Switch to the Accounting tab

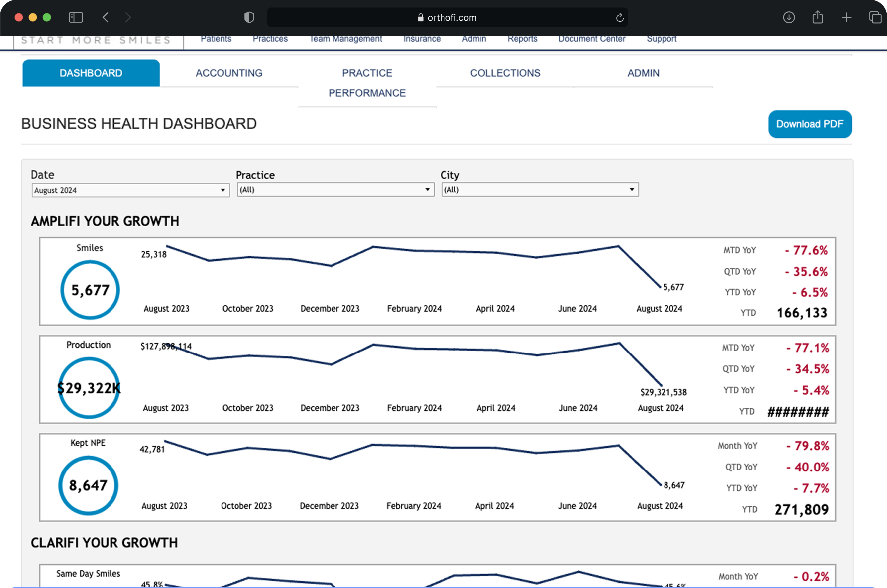pos(229,73)
